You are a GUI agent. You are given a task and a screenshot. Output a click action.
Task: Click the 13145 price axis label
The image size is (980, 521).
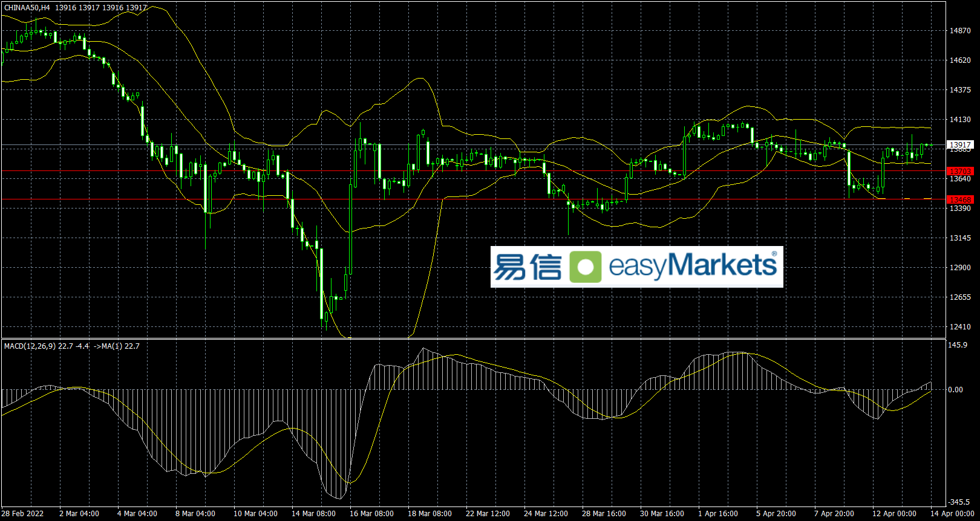pos(960,238)
